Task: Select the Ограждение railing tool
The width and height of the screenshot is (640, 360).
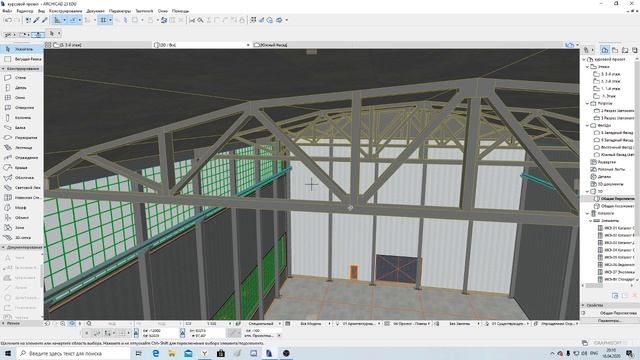Action: point(22,158)
